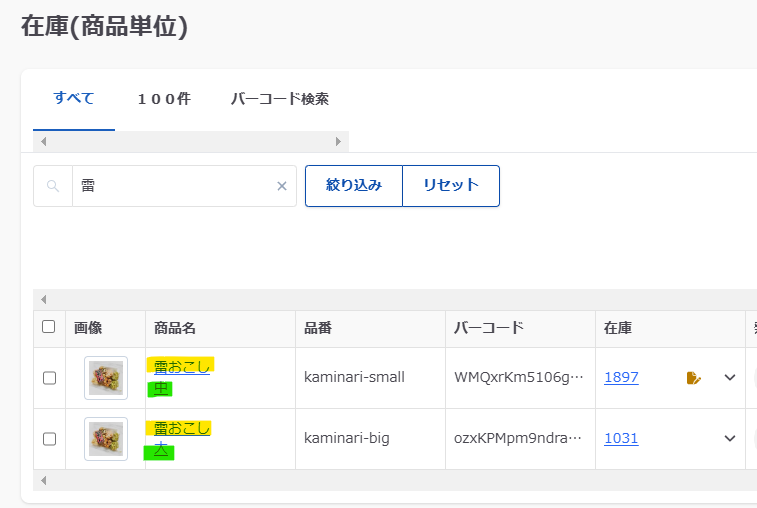Screen dimensions: 757x508
Task: Open the 1897 stock quantity link
Action: 621,378
